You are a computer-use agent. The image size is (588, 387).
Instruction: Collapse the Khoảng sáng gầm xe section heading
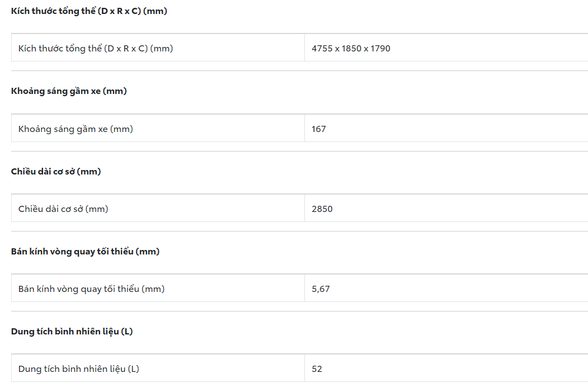[69, 91]
